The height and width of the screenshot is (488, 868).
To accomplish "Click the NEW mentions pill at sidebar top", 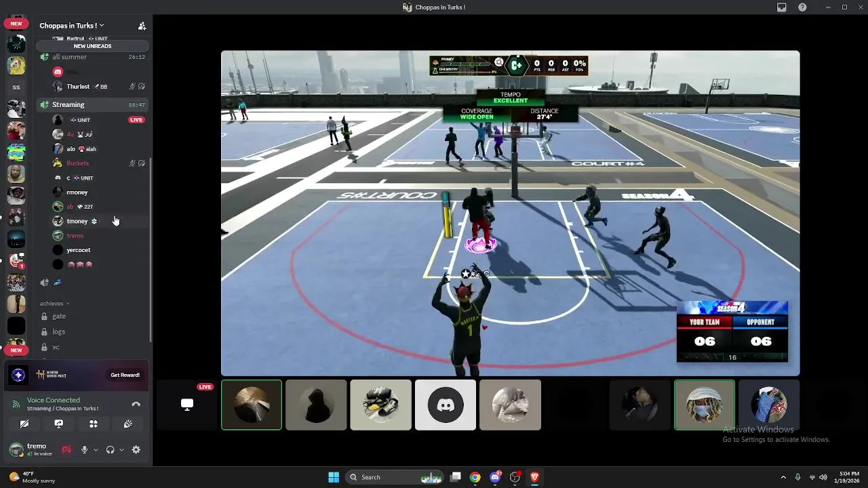I will tap(16, 24).
